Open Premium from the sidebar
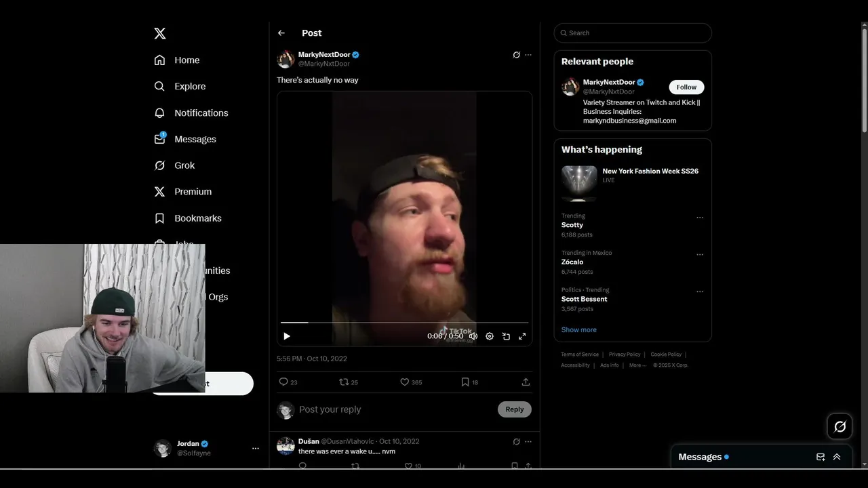Viewport: 868px width, 488px height. 183,192
